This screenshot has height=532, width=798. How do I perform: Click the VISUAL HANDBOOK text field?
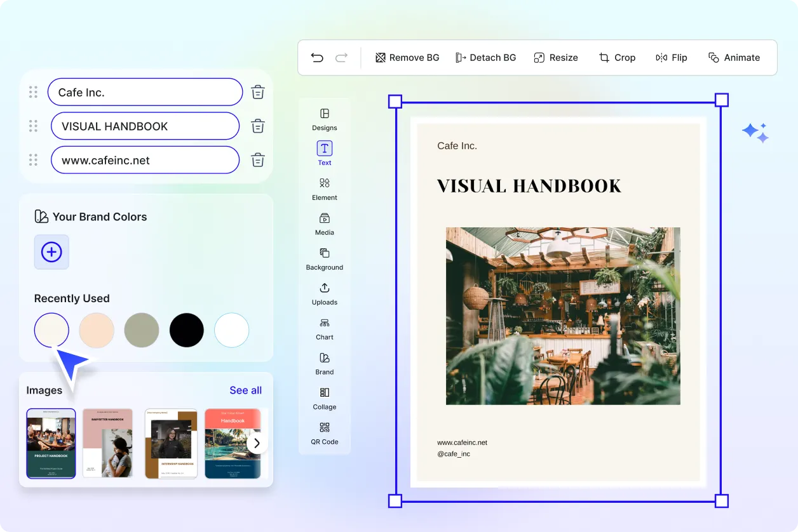[x=145, y=126]
